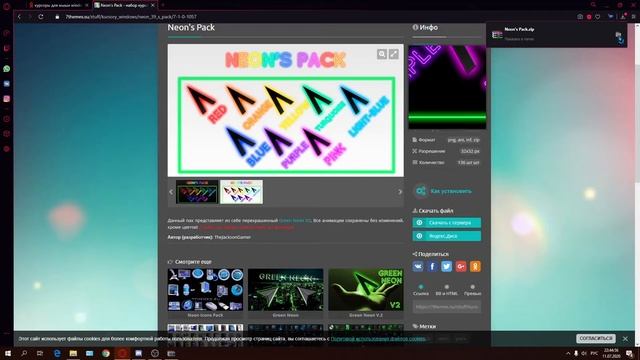
Task: Open the volume control in tray
Action: tap(584, 353)
